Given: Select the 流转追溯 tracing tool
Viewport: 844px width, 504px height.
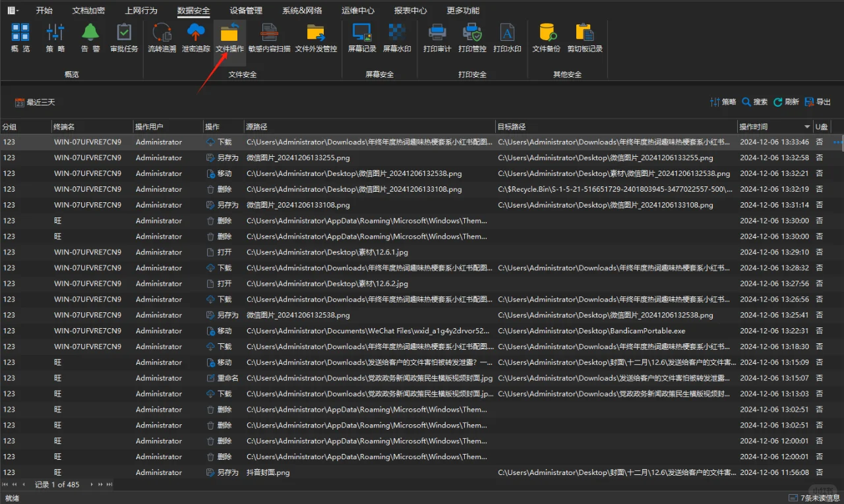Looking at the screenshot, I should point(162,38).
